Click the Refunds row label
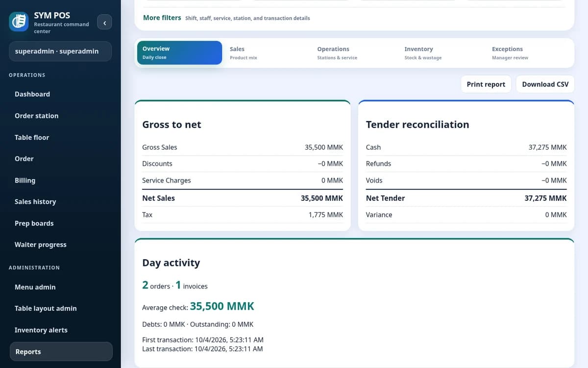The height and width of the screenshot is (368, 588). (x=378, y=164)
